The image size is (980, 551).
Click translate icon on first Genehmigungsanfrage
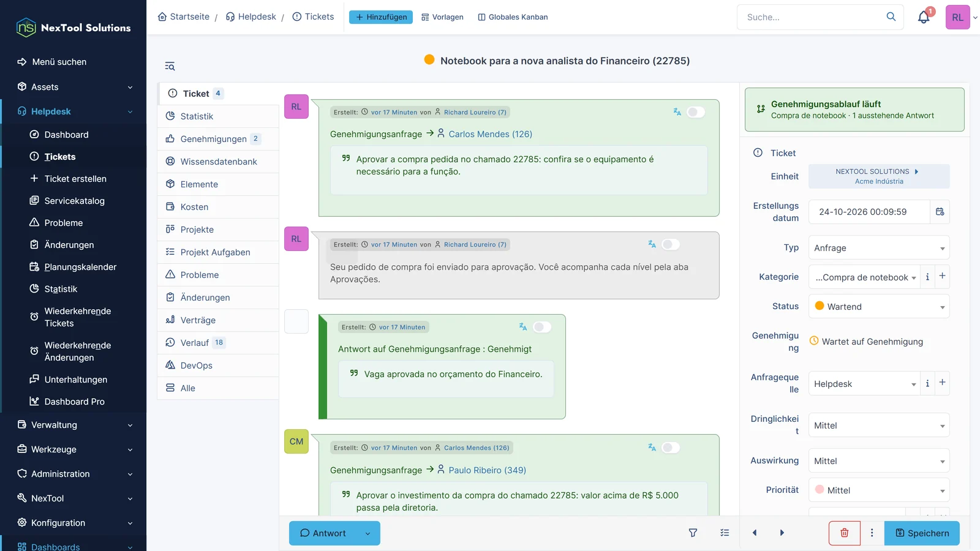(677, 112)
